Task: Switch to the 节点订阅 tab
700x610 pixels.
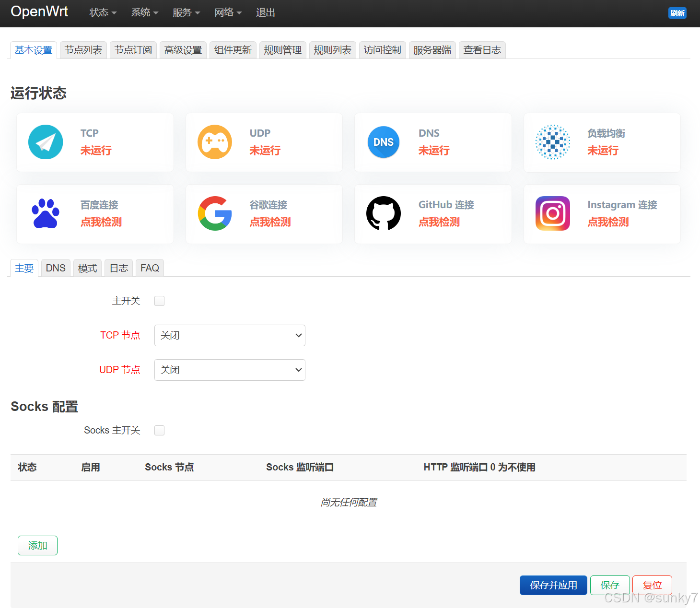Action: (133, 50)
